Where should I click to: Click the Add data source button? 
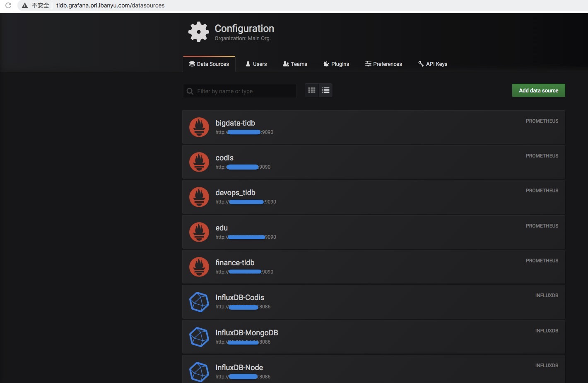click(539, 90)
